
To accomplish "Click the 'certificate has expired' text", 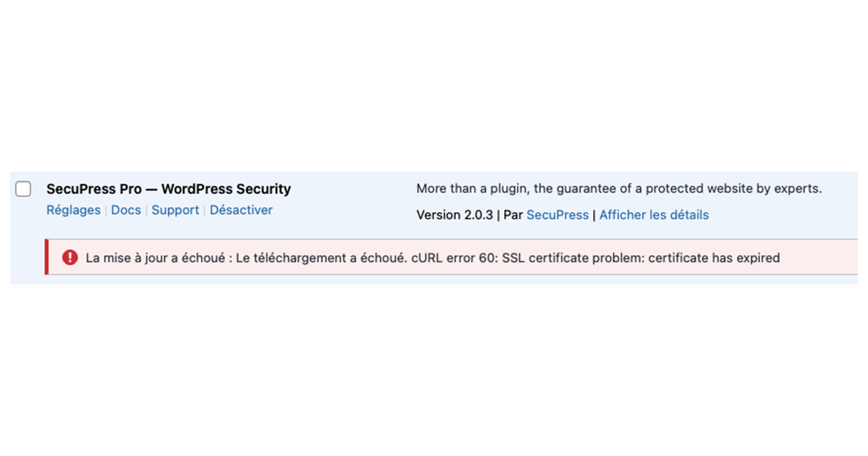I will pos(714,258).
